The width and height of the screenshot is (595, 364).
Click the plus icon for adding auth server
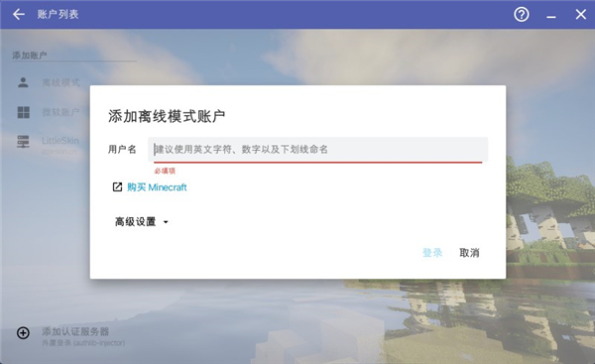tap(23, 333)
